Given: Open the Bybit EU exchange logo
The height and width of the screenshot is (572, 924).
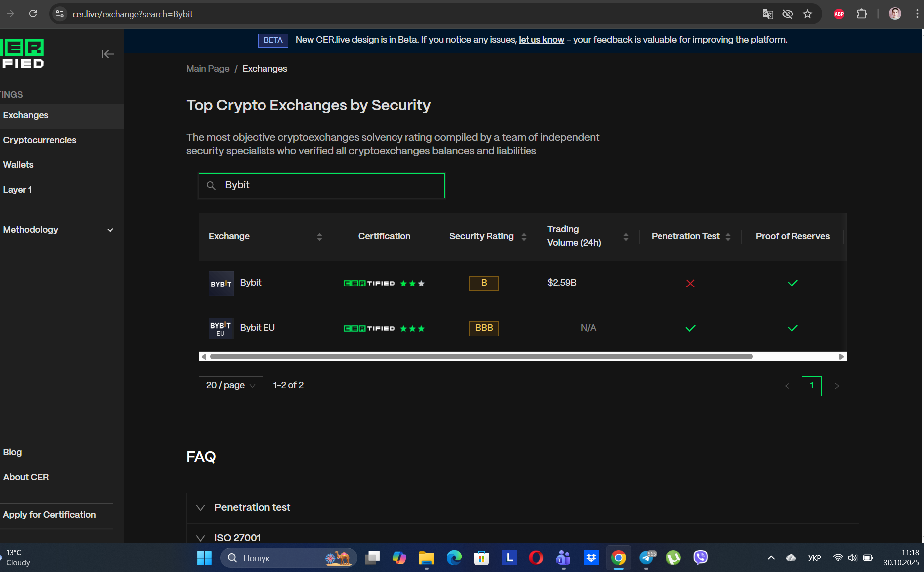Looking at the screenshot, I should 221,328.
